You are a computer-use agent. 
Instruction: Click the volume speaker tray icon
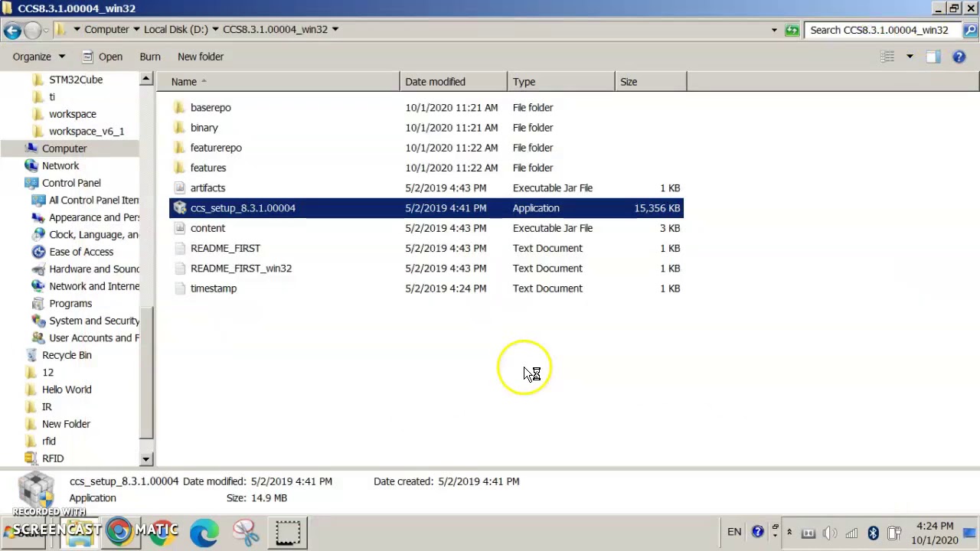pyautogui.click(x=830, y=533)
